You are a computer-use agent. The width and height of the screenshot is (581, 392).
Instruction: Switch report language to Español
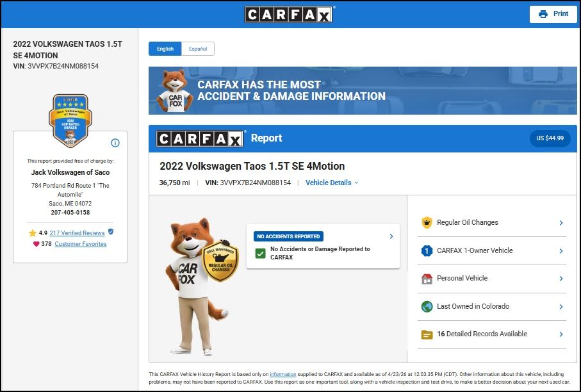[198, 49]
